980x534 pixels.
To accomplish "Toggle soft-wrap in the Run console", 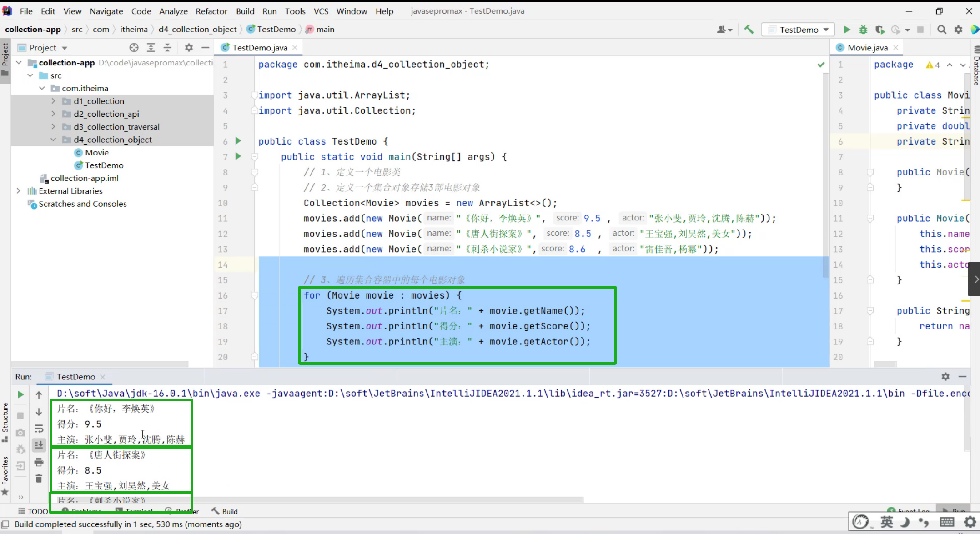I will pyautogui.click(x=39, y=429).
